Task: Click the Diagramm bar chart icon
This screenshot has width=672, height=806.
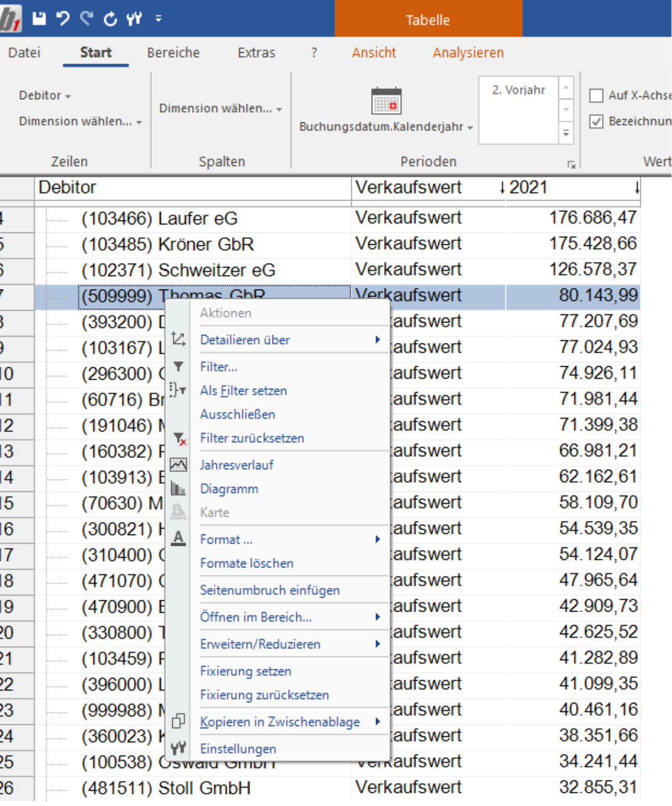Action: 178,489
